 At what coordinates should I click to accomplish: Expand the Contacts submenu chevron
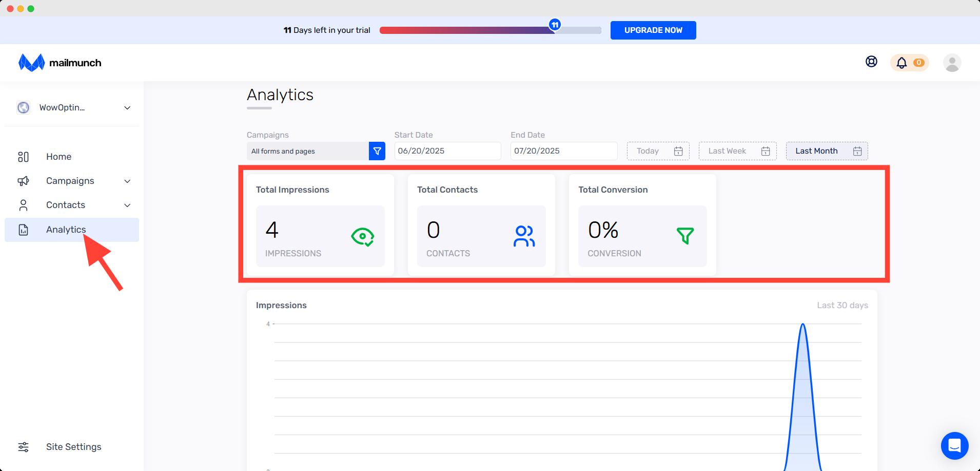(127, 205)
